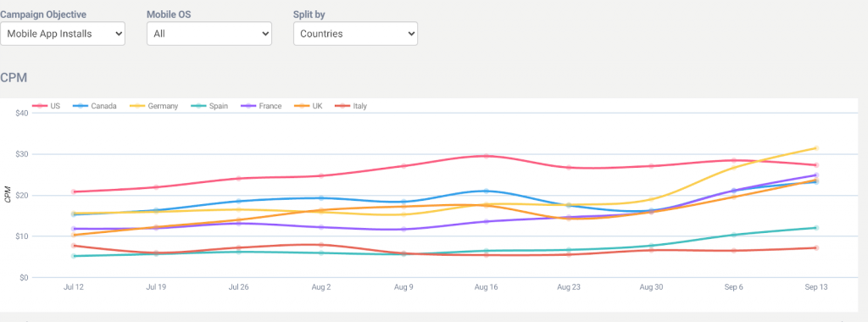Image resolution: width=868 pixels, height=322 pixels.
Task: Select the Spain point on Jul 12
Action: click(74, 256)
